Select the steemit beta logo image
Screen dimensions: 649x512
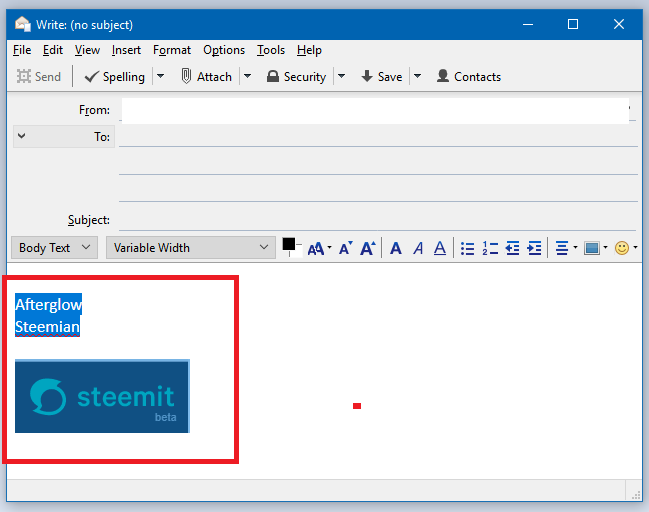click(x=102, y=396)
